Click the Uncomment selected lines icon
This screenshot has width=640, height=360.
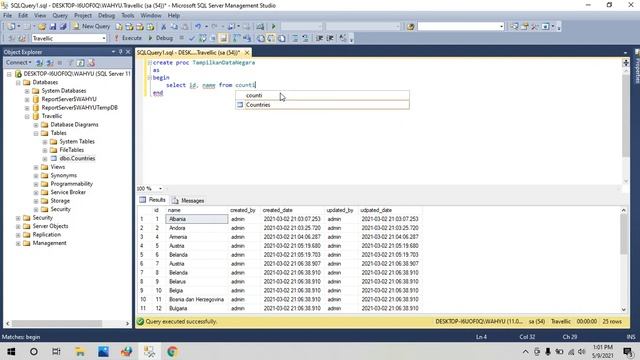click(x=305, y=38)
